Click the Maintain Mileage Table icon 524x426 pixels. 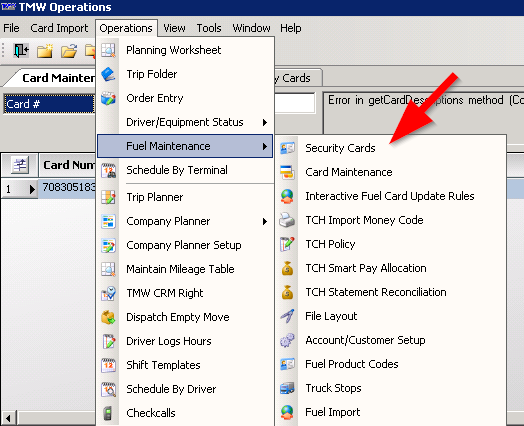tap(108, 269)
